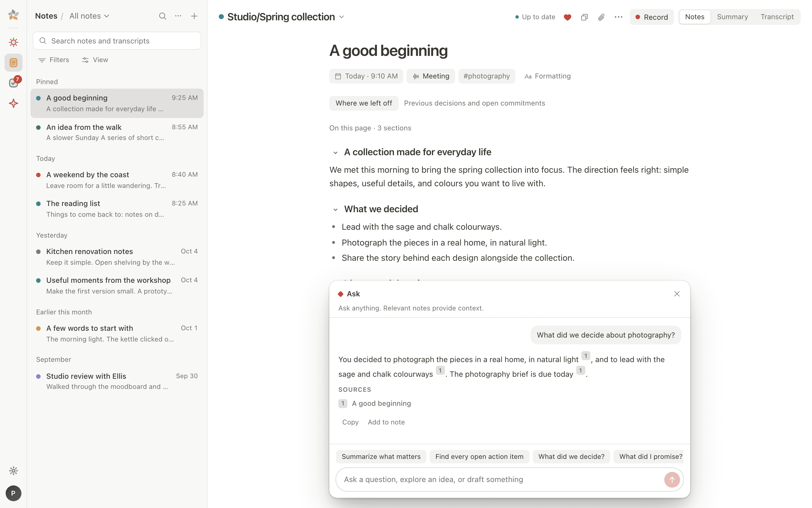The height and width of the screenshot is (508, 812).
Task: Click the Notes breadcrumb label
Action: [46, 16]
